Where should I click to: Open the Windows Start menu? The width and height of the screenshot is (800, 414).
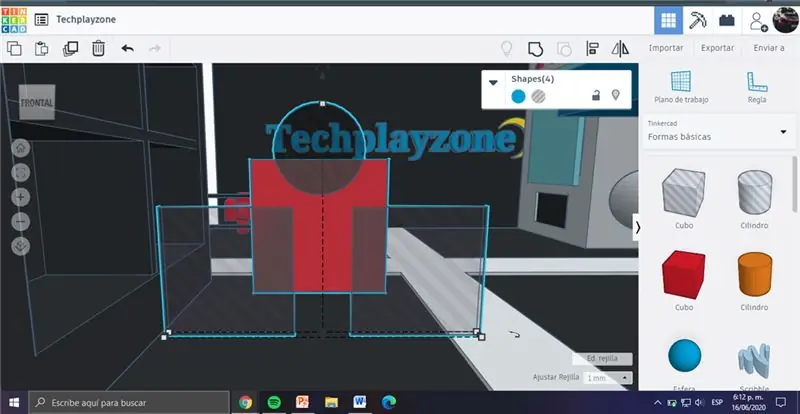(14, 402)
